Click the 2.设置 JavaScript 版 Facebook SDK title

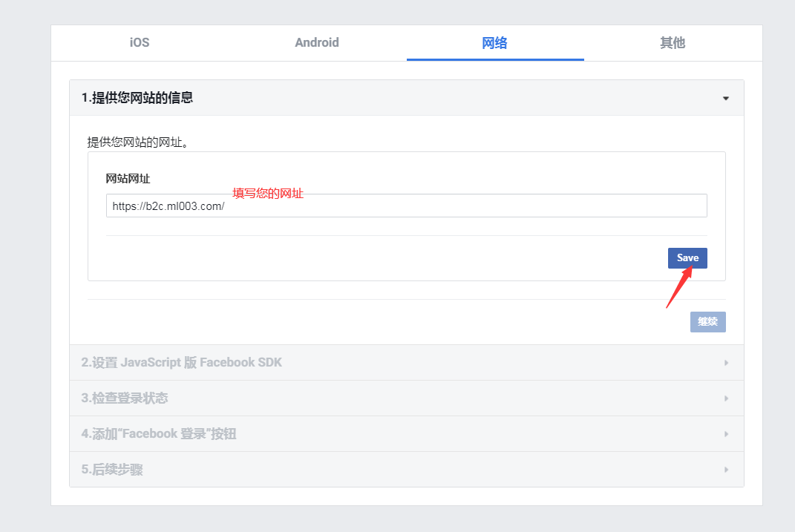point(182,363)
